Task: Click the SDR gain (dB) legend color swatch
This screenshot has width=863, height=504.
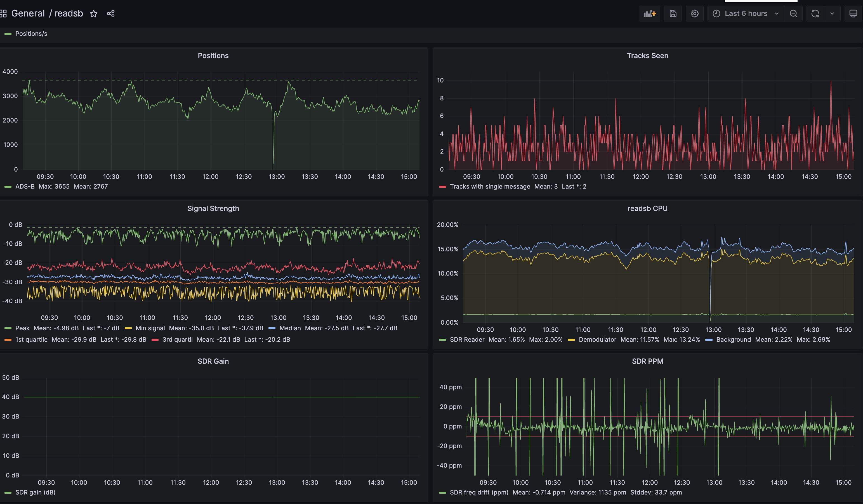Action: [x=8, y=493]
